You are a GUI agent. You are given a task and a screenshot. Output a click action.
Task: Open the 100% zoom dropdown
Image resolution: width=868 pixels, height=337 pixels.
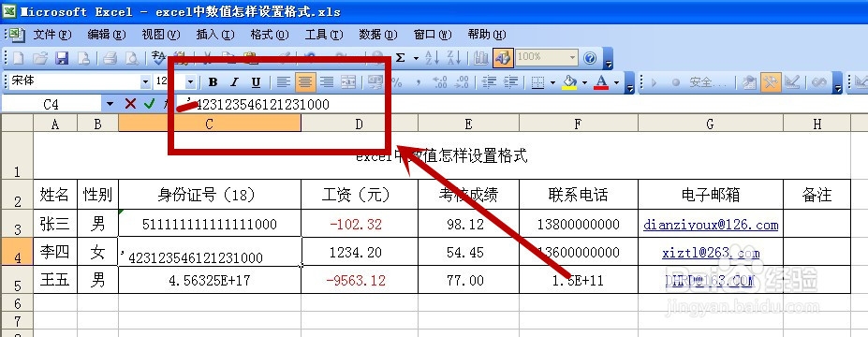572,57
